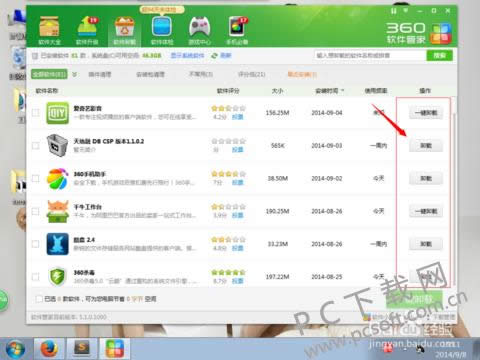Screen dimensions: 480x360
Task: Open the 软件体检 monitor icon
Action: pos(162,27)
